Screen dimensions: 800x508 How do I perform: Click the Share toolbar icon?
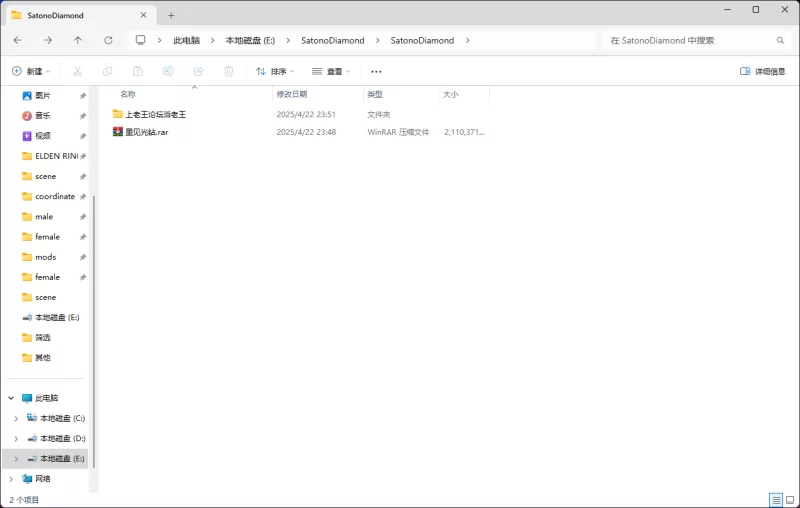198,71
